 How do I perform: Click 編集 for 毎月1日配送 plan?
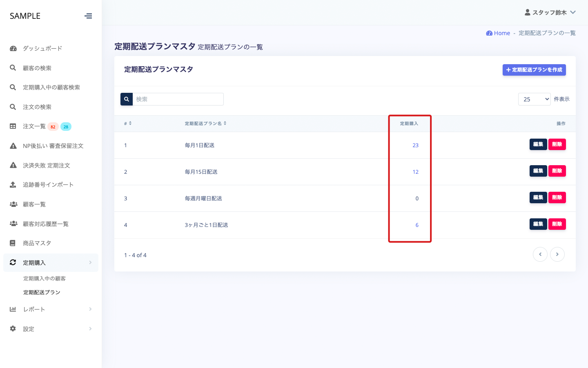click(x=538, y=144)
